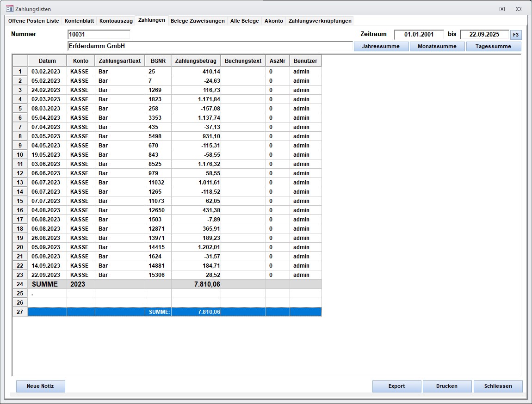Close the form with Schliessen

pos(498,386)
